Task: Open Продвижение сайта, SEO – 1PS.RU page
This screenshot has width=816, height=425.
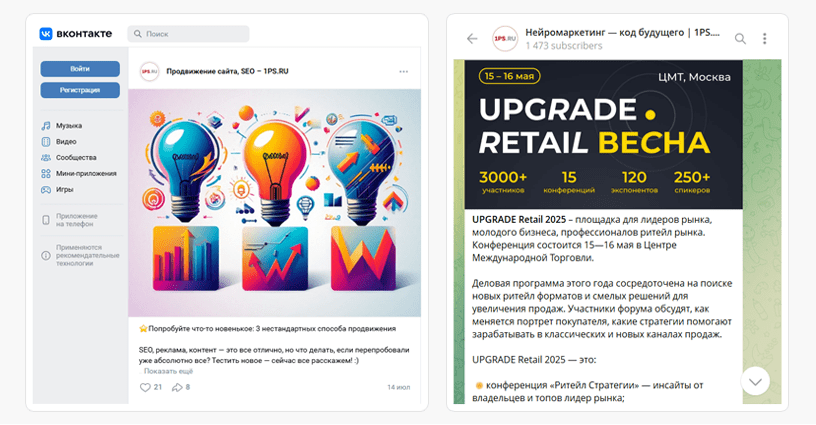Action: click(227, 72)
